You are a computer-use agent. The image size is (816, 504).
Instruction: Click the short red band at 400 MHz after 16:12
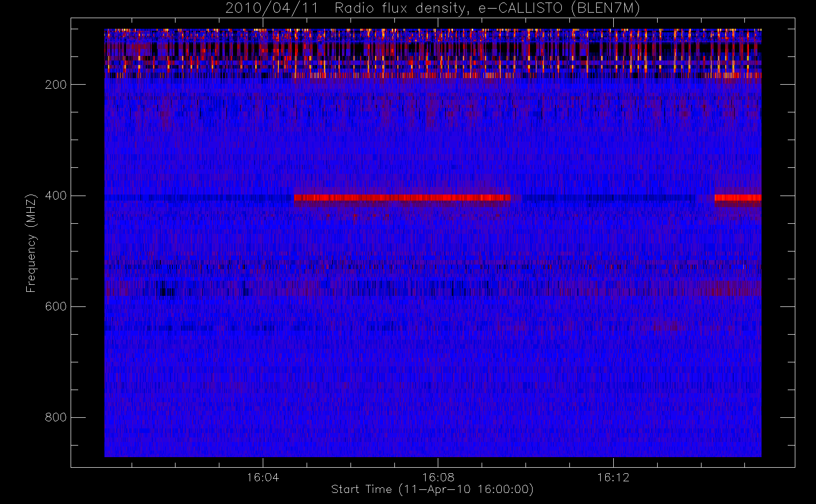click(738, 198)
